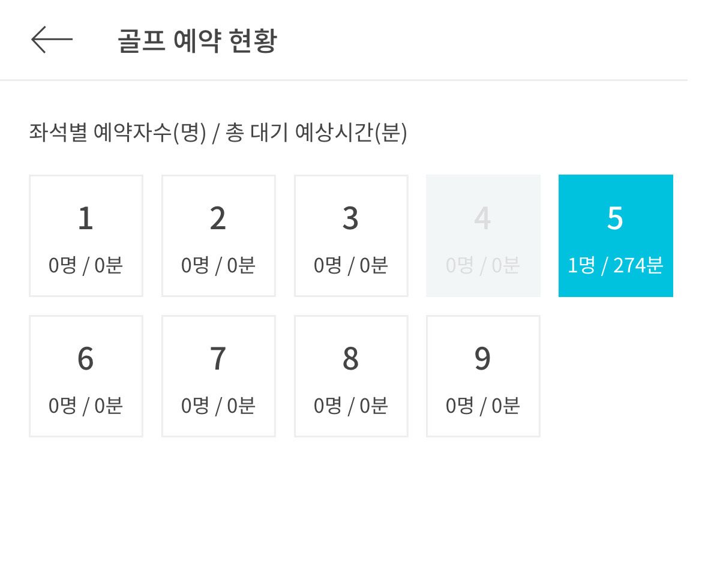Click the 좌석별 예약자수 description text
702x588 pixels.
coord(218,133)
